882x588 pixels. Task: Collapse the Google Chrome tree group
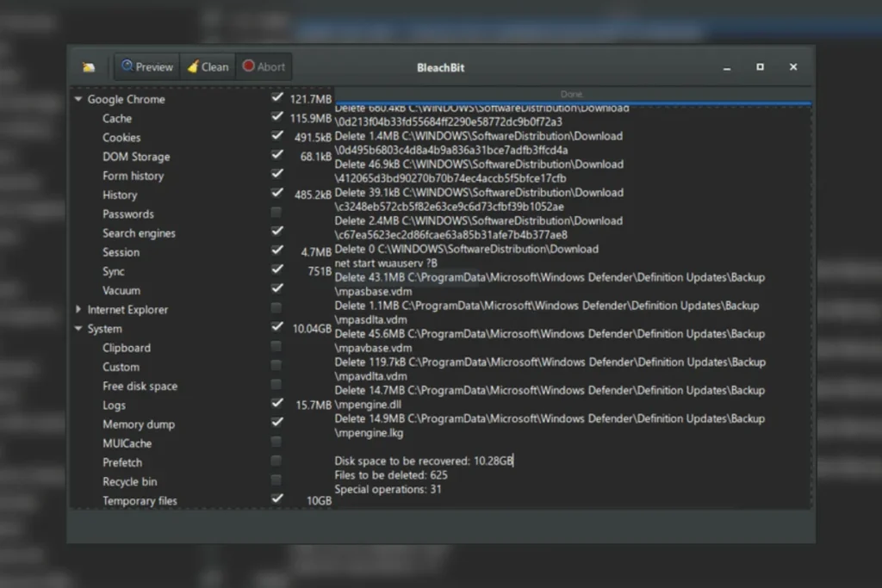[78, 100]
